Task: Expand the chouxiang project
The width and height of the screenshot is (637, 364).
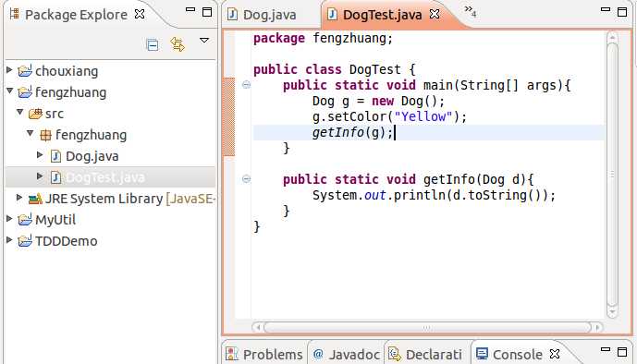Action: (x=9, y=70)
